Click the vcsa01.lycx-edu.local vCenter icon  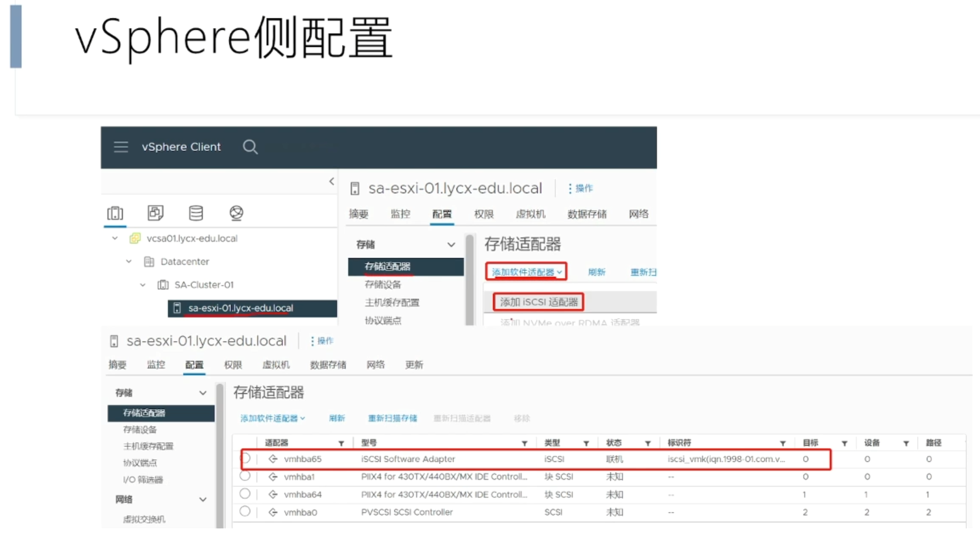[135, 238]
